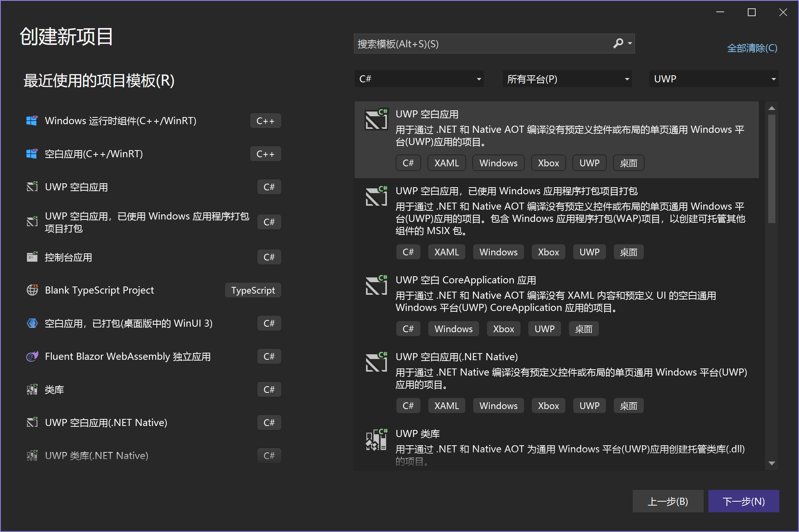Click the Fluent Blazor WebAssembly icon
Viewport: 799px width, 532px height.
pyautogui.click(x=32, y=356)
